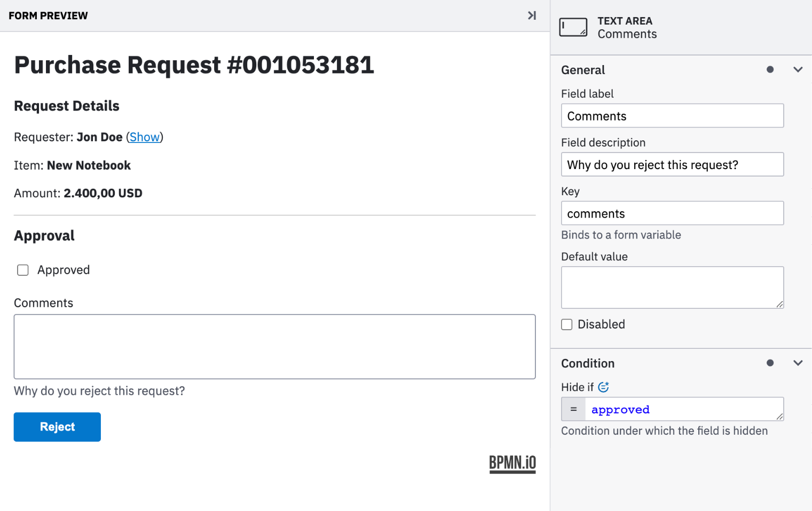This screenshot has height=511, width=812.
Task: Select the TEXT AREA Comments panel header
Action: click(x=627, y=27)
